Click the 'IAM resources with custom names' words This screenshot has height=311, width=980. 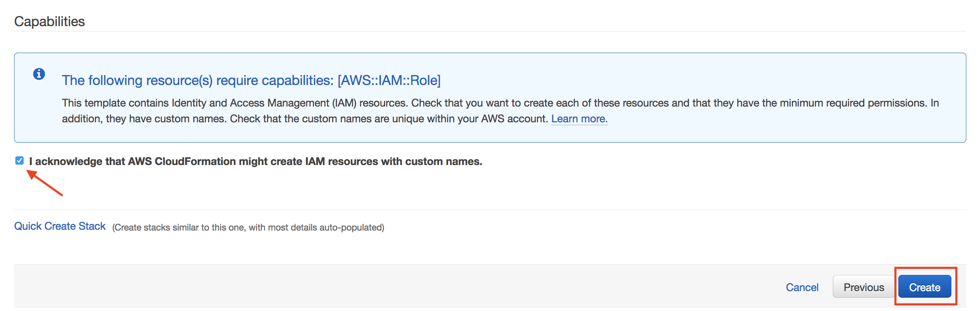tap(393, 161)
